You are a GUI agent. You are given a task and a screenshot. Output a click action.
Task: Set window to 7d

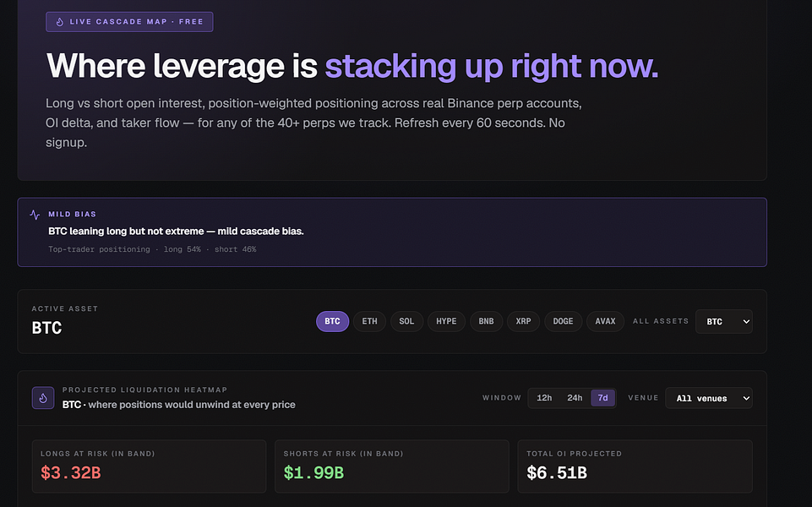click(602, 398)
